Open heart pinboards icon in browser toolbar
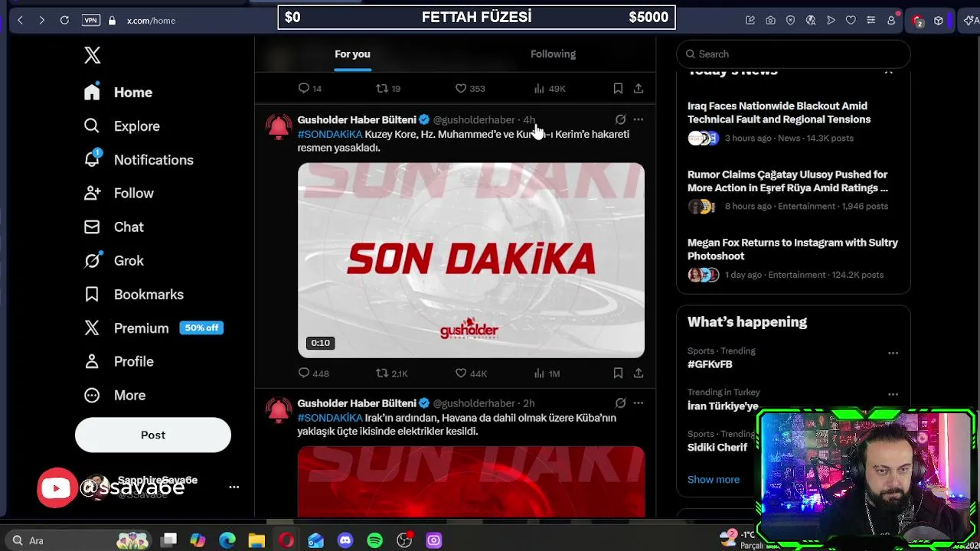980x551 pixels. (851, 21)
